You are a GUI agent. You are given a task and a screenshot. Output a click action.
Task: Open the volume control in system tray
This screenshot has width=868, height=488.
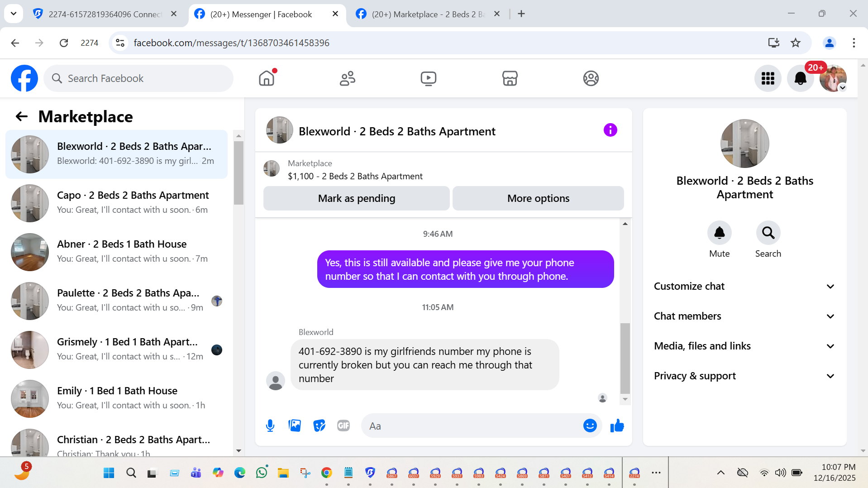pos(780,473)
